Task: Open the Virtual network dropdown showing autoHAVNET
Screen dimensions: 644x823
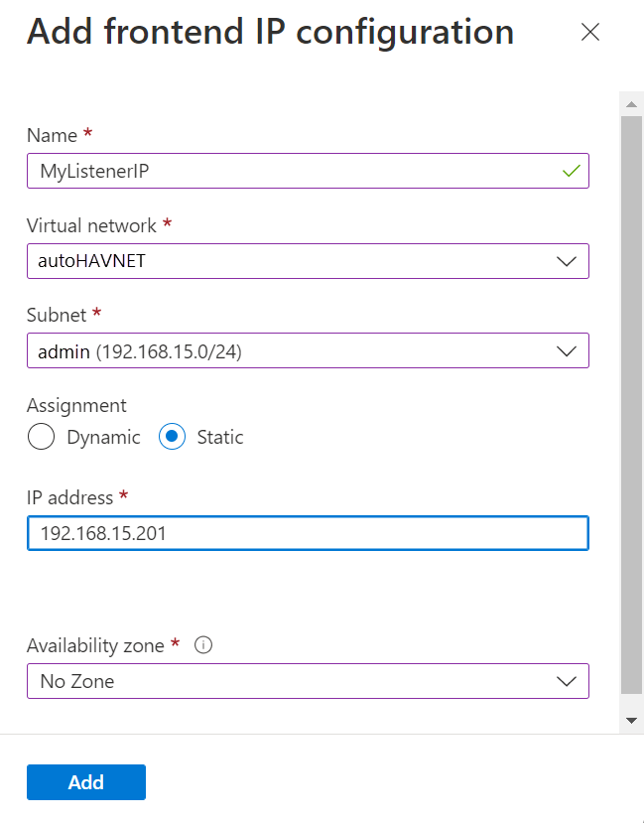Action: (308, 261)
